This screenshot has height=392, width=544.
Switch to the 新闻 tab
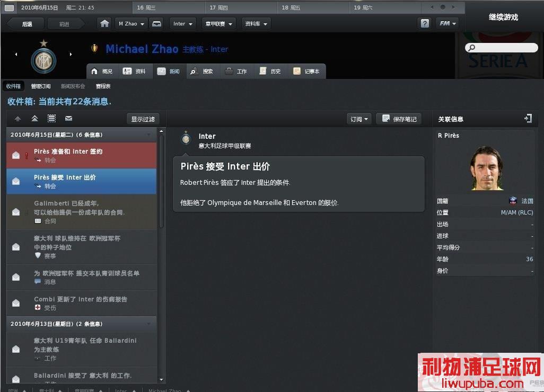(x=169, y=71)
